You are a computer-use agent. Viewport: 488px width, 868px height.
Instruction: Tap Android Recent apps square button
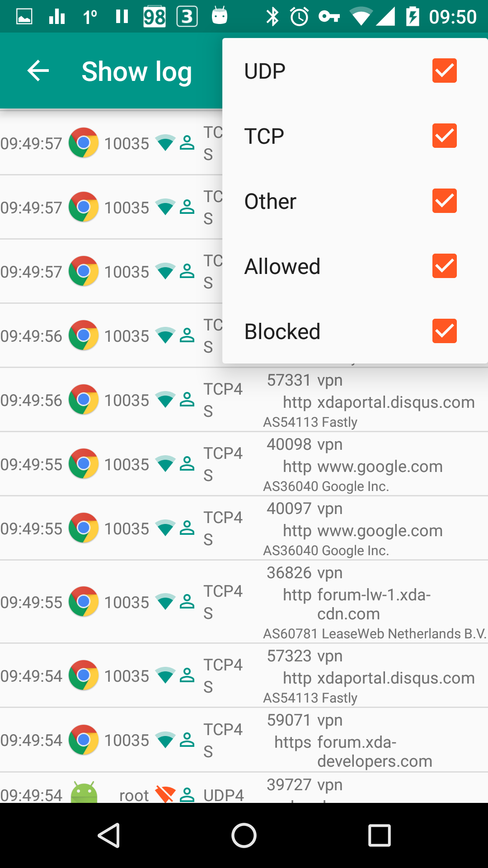pos(380,835)
